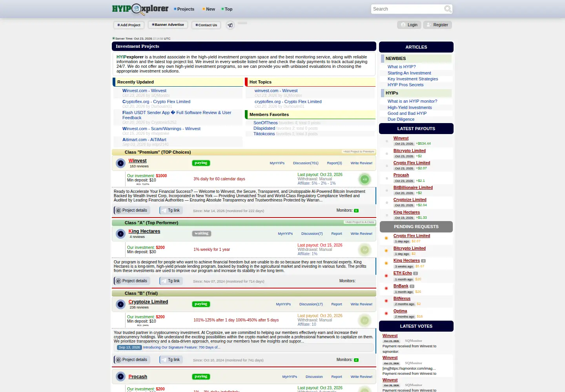Viewport: 565px width, 392px height.
Task: Click Add Project to A Class
Action: click(359, 222)
